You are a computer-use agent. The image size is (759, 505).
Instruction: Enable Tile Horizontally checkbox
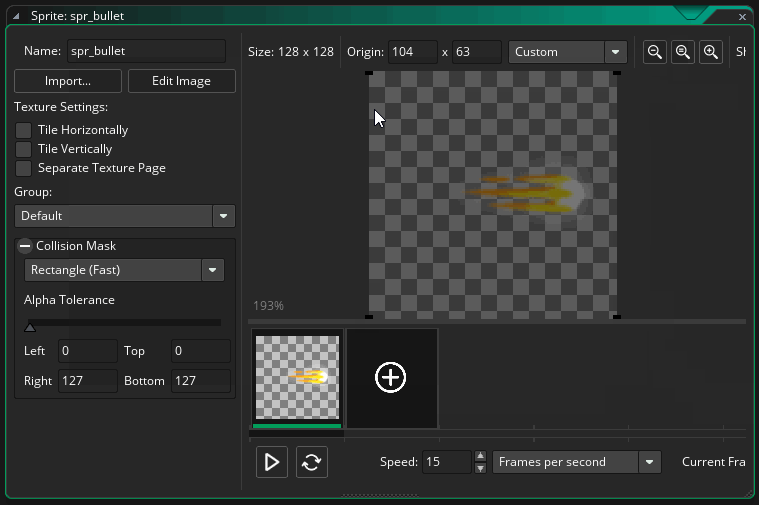[x=23, y=130]
